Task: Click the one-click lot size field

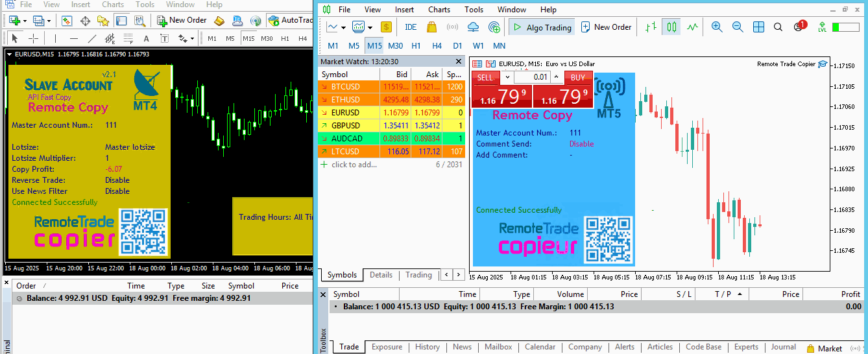Action: click(532, 77)
